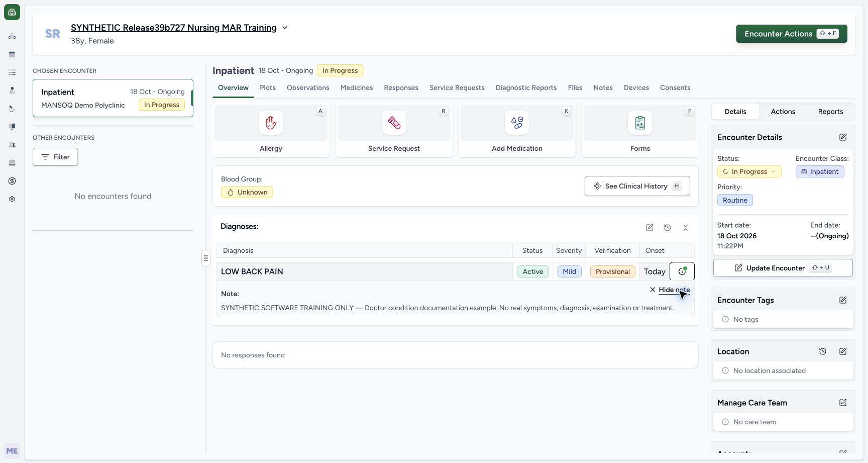Click the Update Encounter button
Viewport: 868px width, 463px height.
pos(783,268)
